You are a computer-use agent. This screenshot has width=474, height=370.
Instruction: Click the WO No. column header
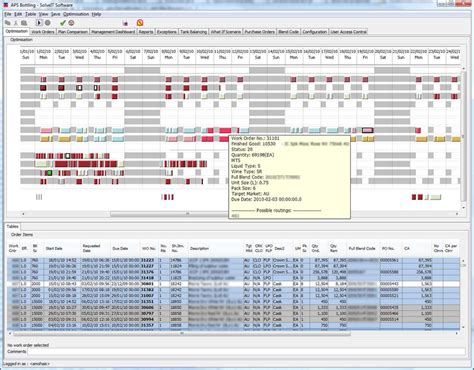click(149, 248)
